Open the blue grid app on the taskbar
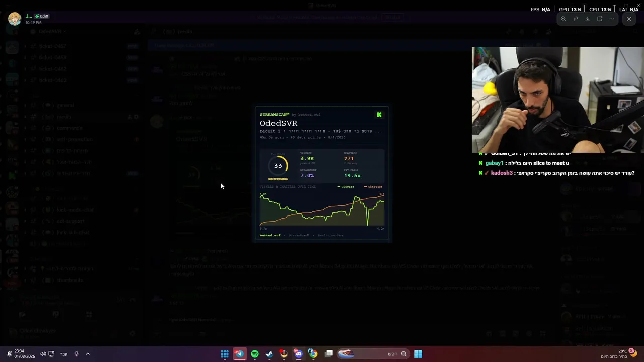Viewport: 644px width, 362px height. [225, 354]
